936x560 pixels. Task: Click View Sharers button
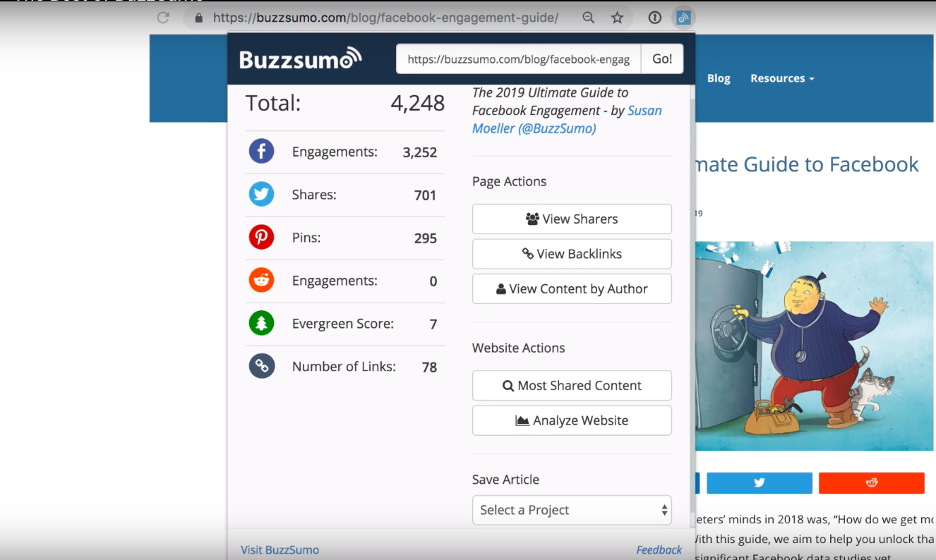coord(572,219)
